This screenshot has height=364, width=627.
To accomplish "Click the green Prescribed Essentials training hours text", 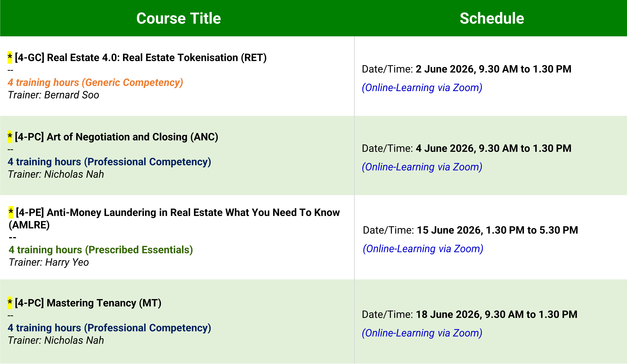I will [x=101, y=250].
